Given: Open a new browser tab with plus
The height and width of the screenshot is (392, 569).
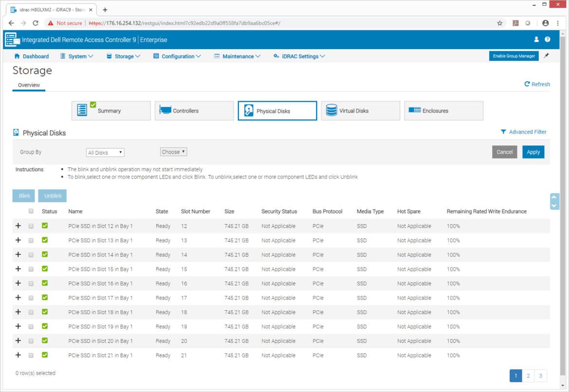Looking at the screenshot, I should tap(105, 10).
